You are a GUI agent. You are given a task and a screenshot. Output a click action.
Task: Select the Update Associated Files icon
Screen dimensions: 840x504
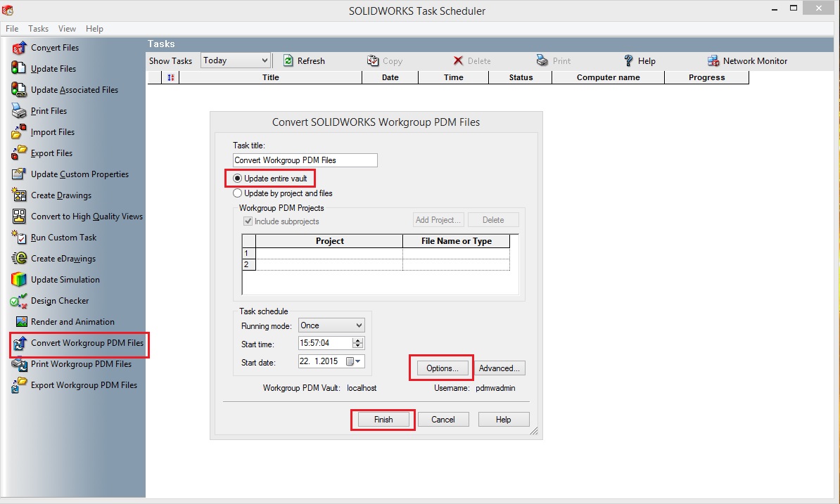pyautogui.click(x=19, y=90)
